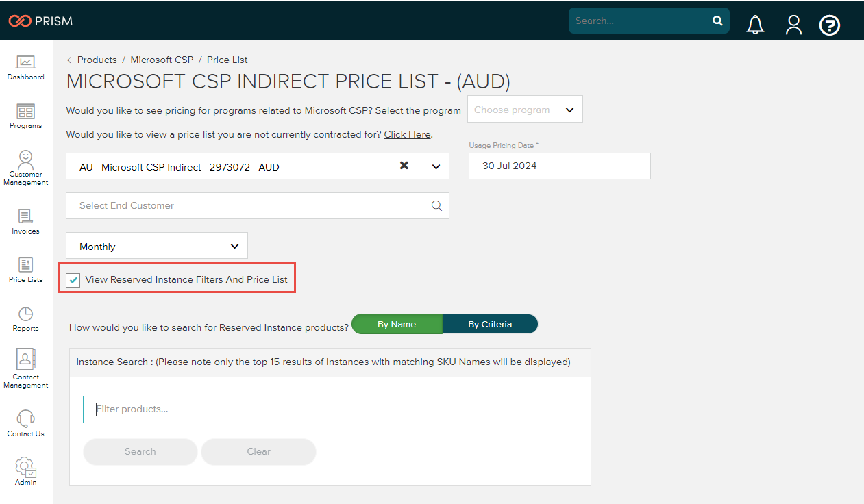Go to Microsoft CSP breadcrumb item
864x504 pixels.
pos(162,60)
